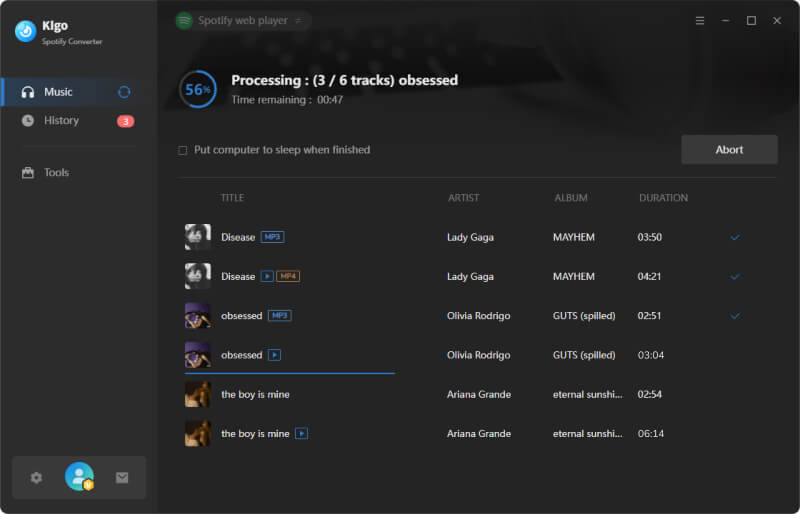The height and width of the screenshot is (514, 800).
Task: Click the video icon on Disease MP4 row
Action: coord(267,276)
